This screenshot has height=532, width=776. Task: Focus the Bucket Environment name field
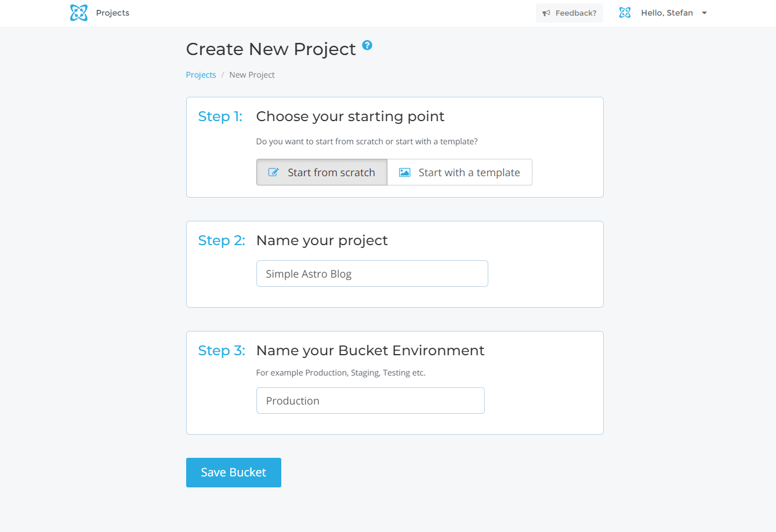click(370, 400)
